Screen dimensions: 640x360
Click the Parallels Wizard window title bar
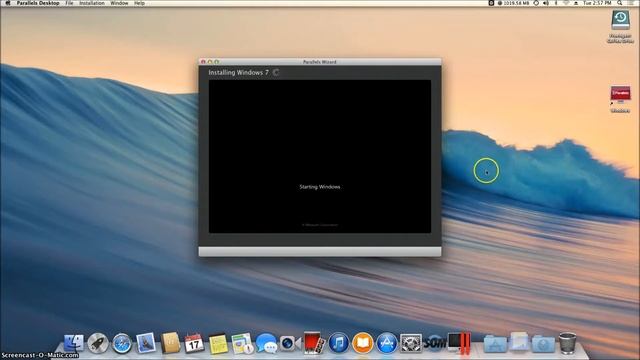pos(320,62)
